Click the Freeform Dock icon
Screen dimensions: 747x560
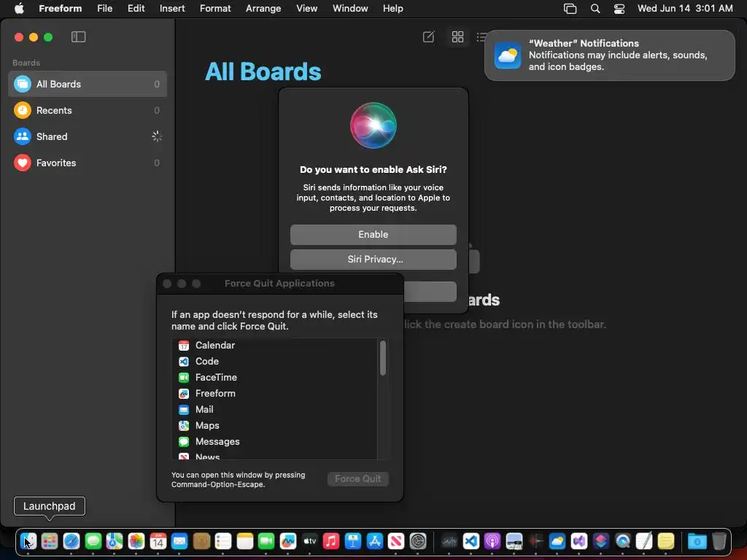287,541
